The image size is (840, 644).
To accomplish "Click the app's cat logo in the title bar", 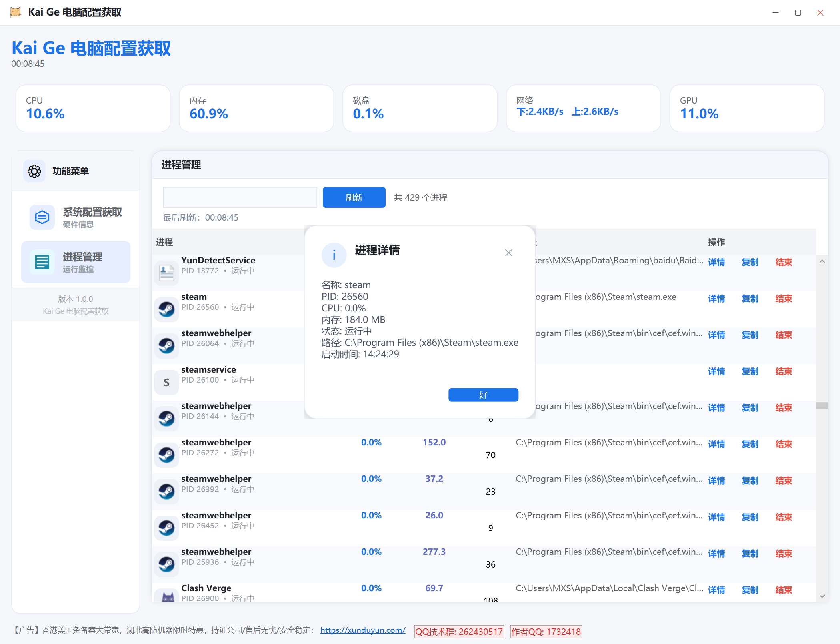I will click(16, 12).
